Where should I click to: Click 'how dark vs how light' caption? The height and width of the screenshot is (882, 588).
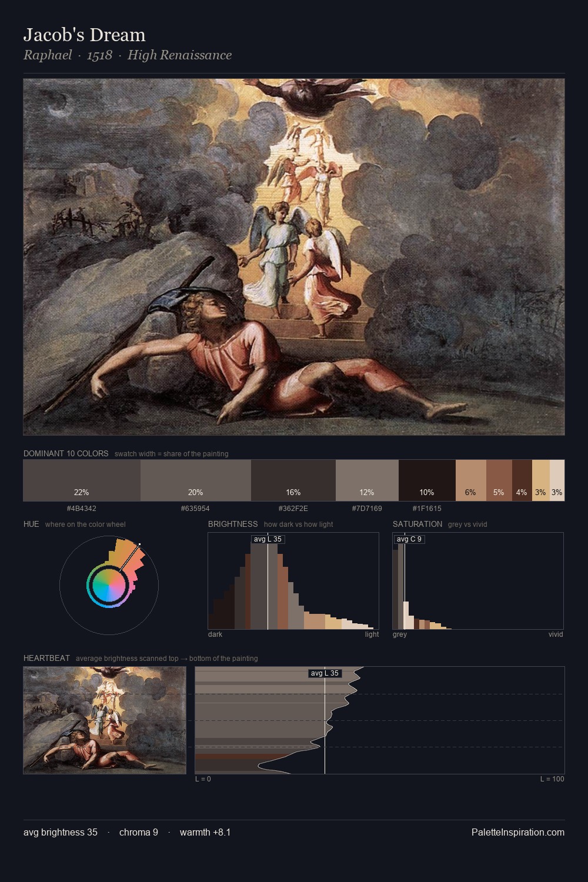pos(298,524)
